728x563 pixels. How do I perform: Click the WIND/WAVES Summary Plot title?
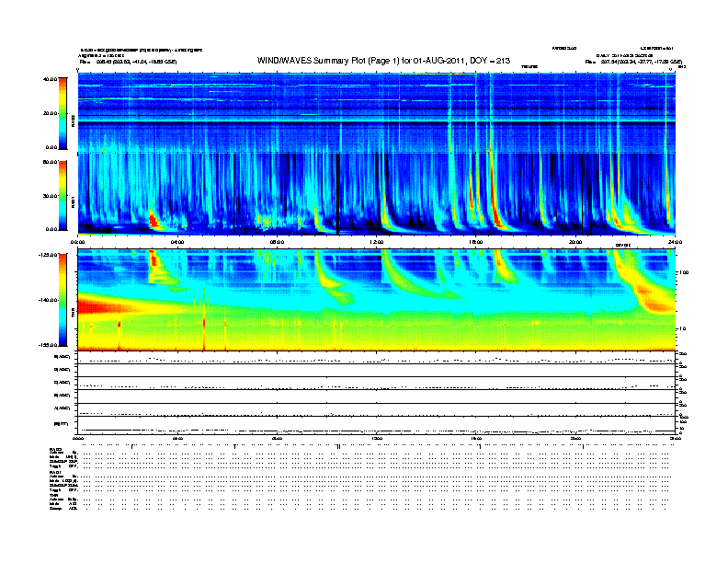pos(383,61)
